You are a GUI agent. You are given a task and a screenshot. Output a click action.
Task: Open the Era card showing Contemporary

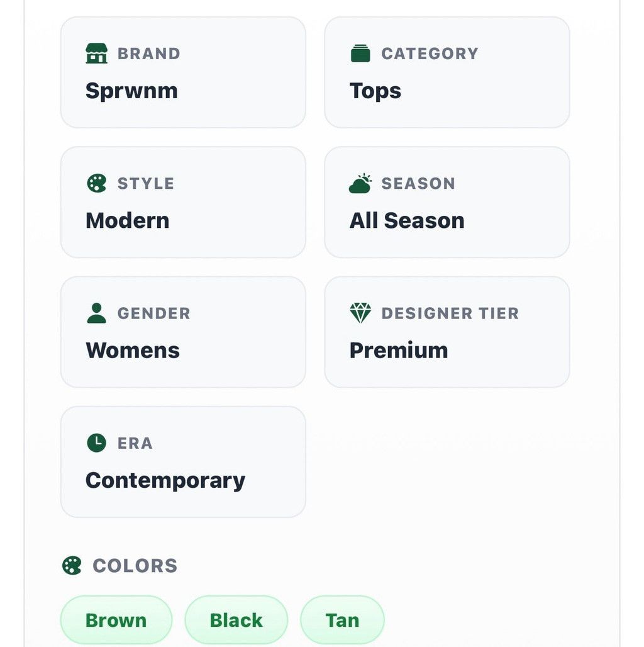[183, 462]
